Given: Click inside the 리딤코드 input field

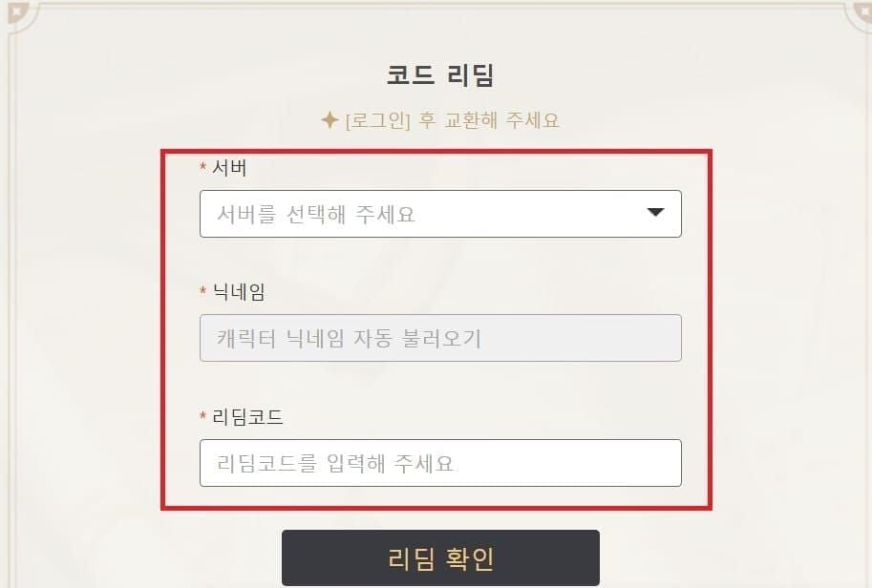Looking at the screenshot, I should pos(439,463).
